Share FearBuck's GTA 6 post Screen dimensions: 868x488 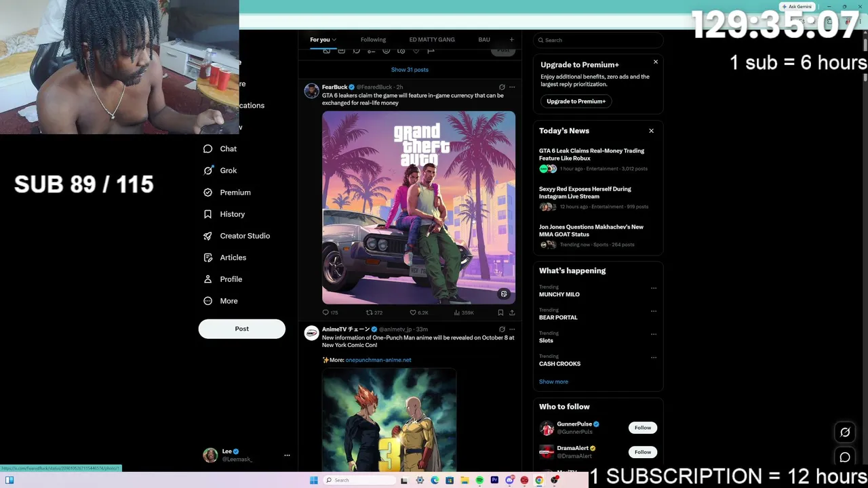[512, 312]
